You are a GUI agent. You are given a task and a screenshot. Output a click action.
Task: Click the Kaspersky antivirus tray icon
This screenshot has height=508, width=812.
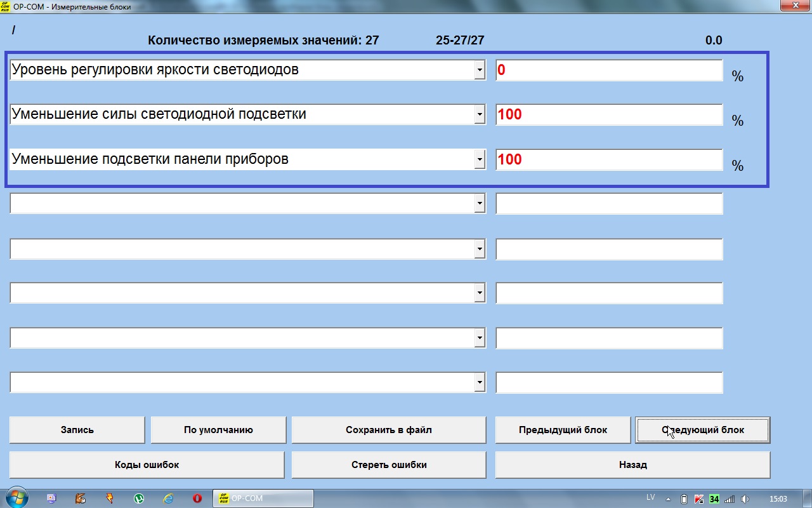[x=699, y=498]
